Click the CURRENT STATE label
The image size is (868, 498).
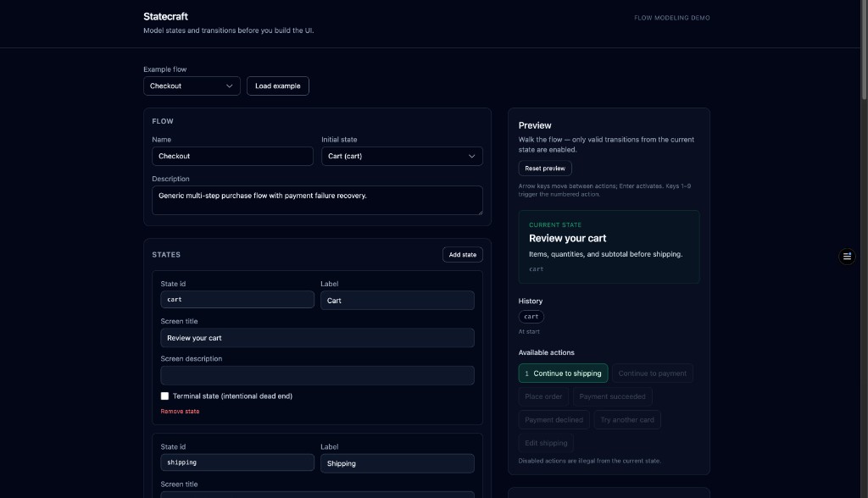pos(555,225)
